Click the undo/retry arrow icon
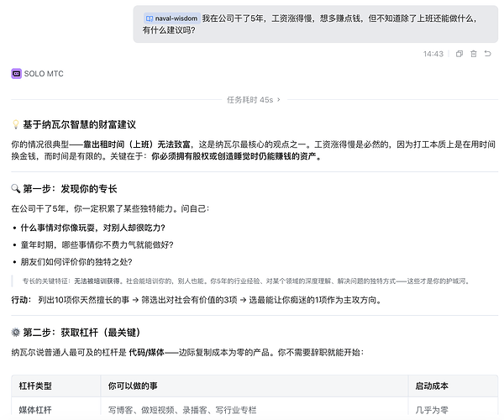The image size is (504, 420). 487,54
